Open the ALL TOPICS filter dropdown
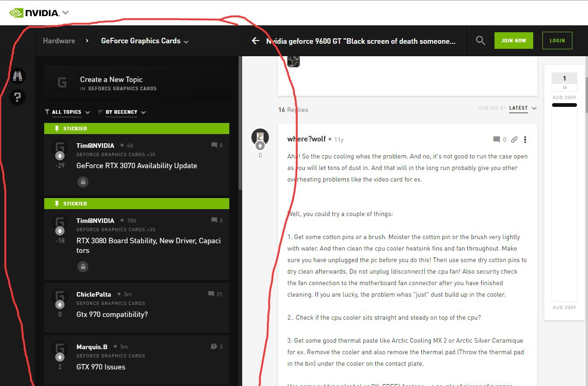The width and height of the screenshot is (588, 386). [x=68, y=112]
